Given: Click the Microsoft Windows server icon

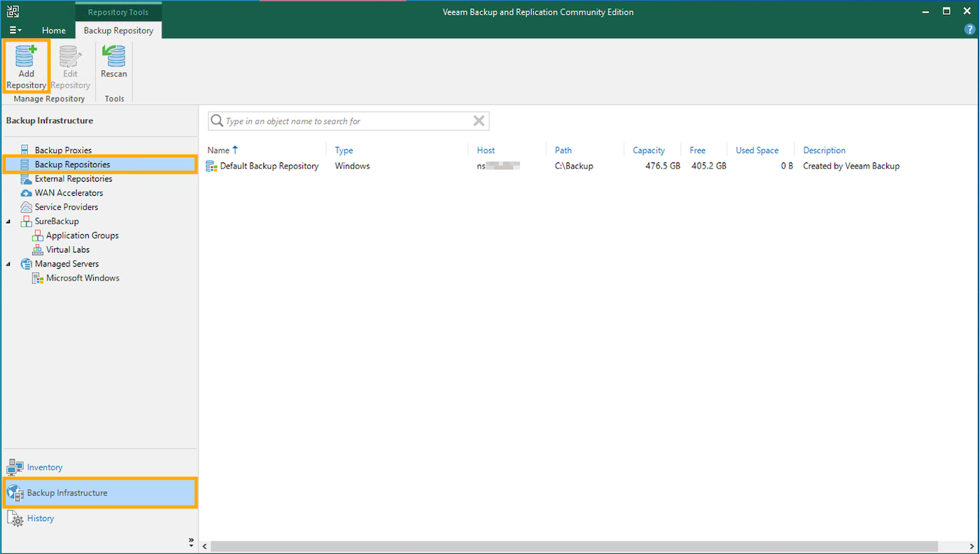Looking at the screenshot, I should pos(37,278).
